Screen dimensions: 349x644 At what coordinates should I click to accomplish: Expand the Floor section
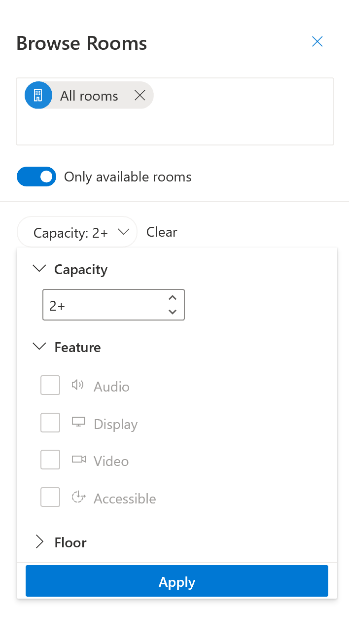click(39, 541)
